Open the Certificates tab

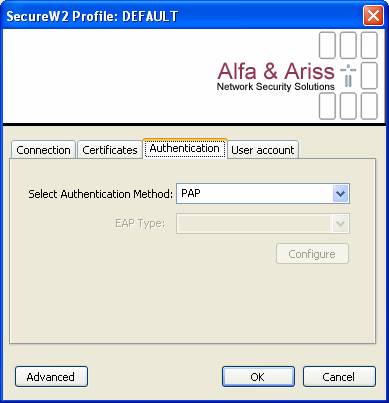pyautogui.click(x=110, y=150)
